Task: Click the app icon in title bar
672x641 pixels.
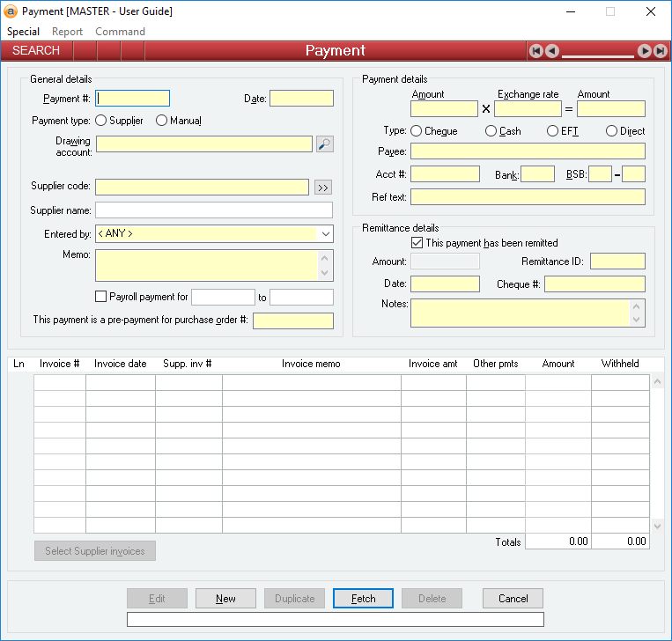Action: pyautogui.click(x=11, y=11)
